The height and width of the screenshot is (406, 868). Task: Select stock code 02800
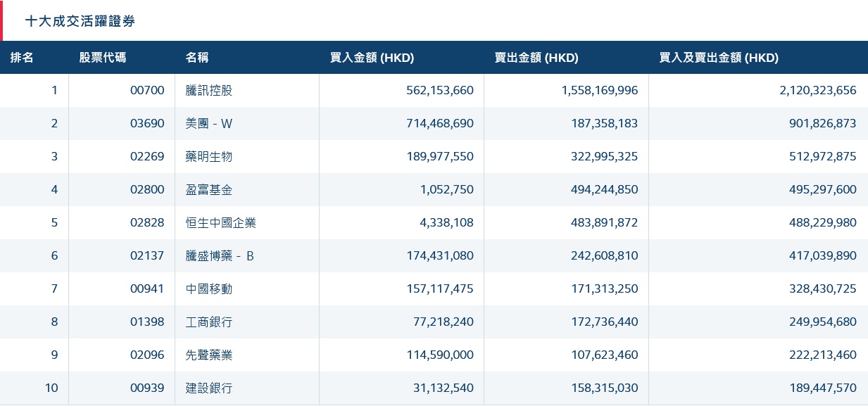pyautogui.click(x=147, y=189)
